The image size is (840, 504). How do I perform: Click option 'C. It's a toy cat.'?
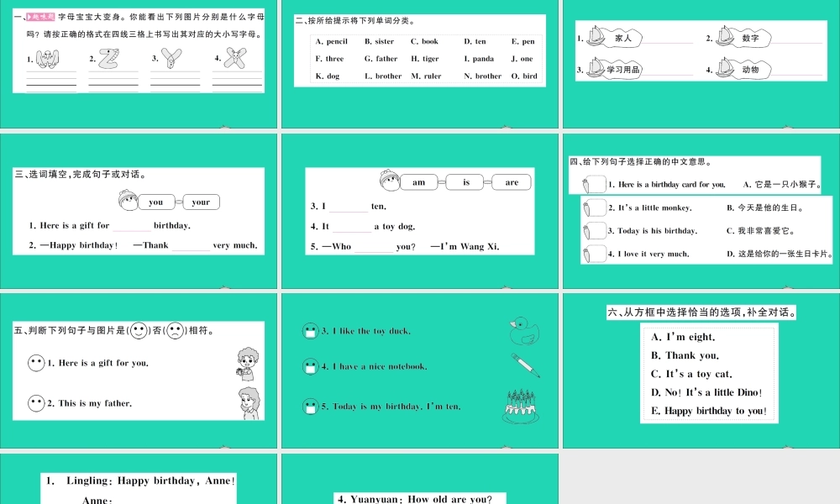click(691, 374)
